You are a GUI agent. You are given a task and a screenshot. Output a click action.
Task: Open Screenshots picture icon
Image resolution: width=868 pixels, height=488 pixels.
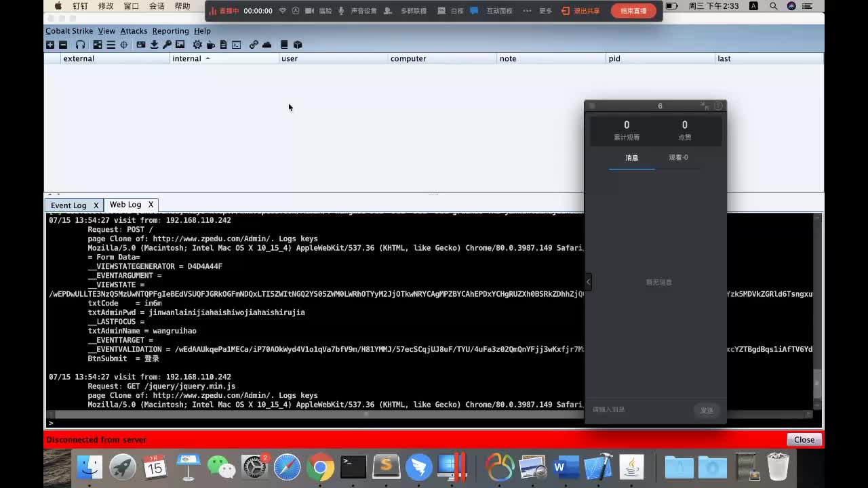tap(180, 45)
